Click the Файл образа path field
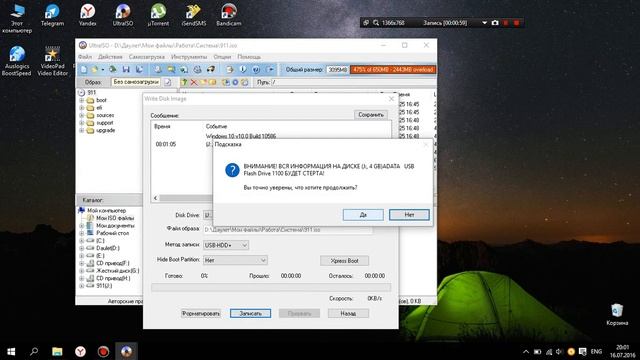This screenshot has height=360, width=640. tap(288, 230)
